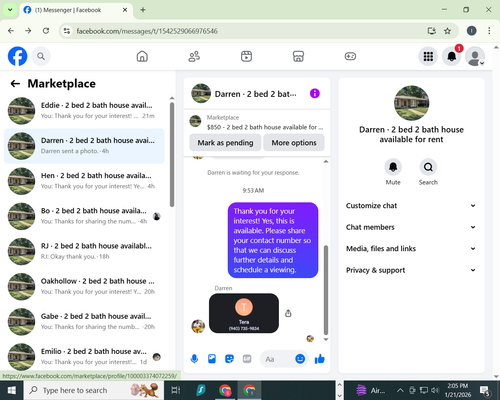
Task: Open Eddie conversation
Action: click(84, 111)
